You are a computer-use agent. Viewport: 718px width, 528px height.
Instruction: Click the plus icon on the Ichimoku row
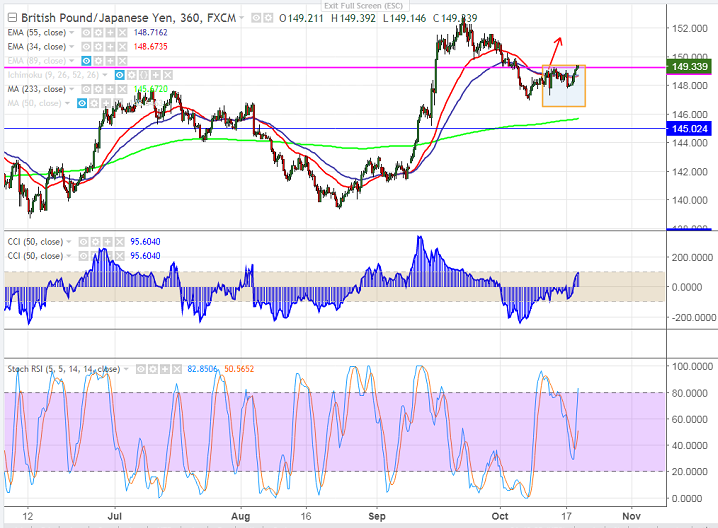point(156,75)
